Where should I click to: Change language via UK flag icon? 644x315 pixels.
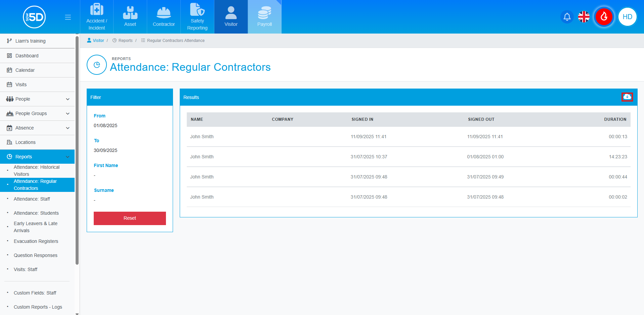(584, 17)
